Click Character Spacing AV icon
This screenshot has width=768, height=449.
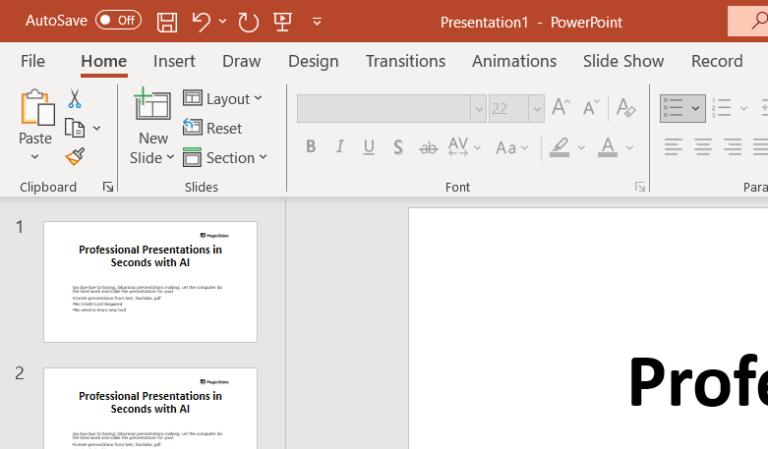pyautogui.click(x=458, y=146)
